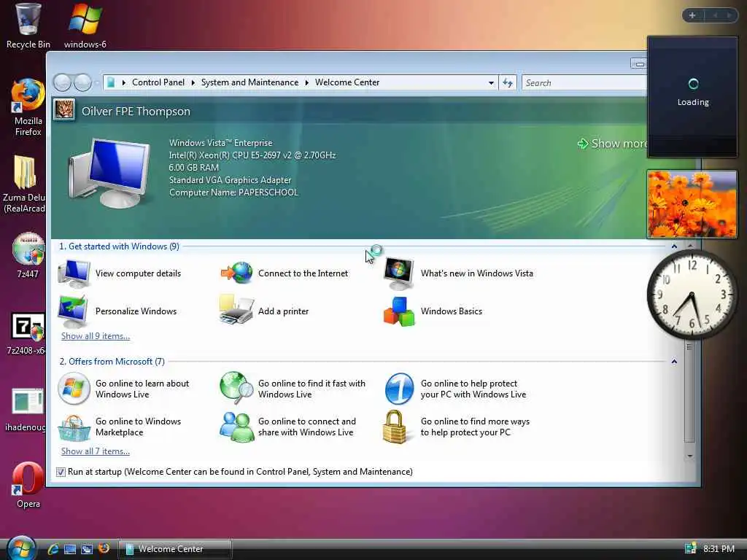Open the Windows Start orb
The height and width of the screenshot is (560, 747).
21,548
